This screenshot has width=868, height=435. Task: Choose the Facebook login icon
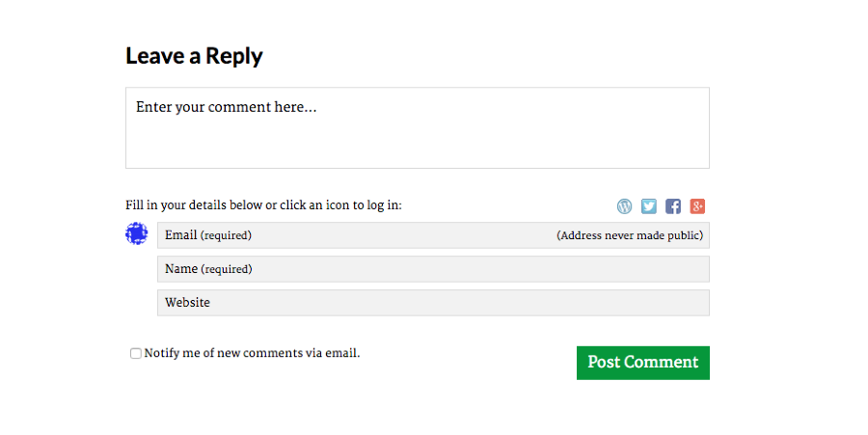pyautogui.click(x=673, y=206)
